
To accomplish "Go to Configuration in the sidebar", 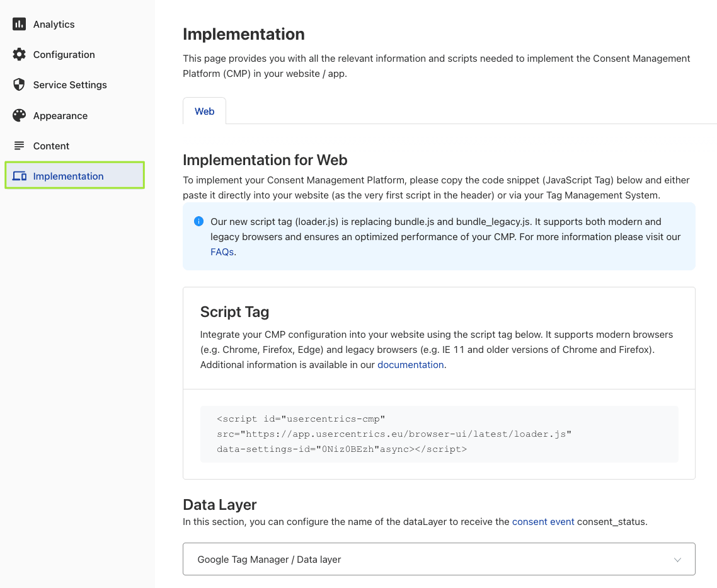I will [64, 55].
